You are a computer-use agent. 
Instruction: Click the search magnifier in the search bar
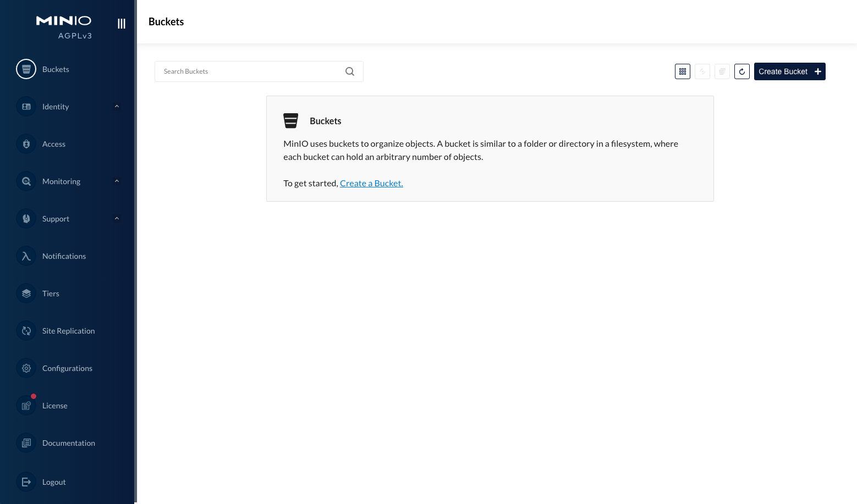pos(350,71)
